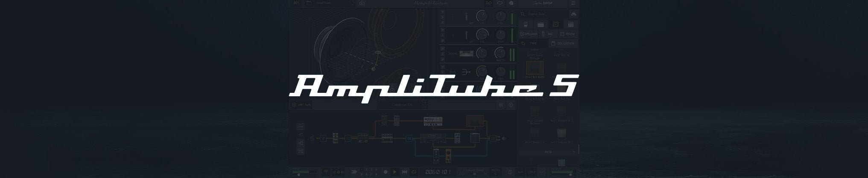The width and height of the screenshot is (868, 178).
Task: Solo mic channel 2
Action: (x=443, y=36)
